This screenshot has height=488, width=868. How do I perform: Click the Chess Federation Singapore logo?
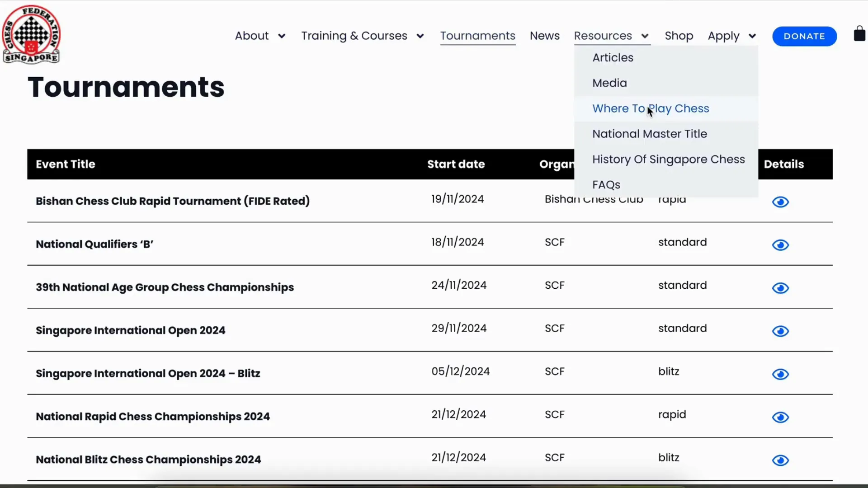(x=32, y=34)
